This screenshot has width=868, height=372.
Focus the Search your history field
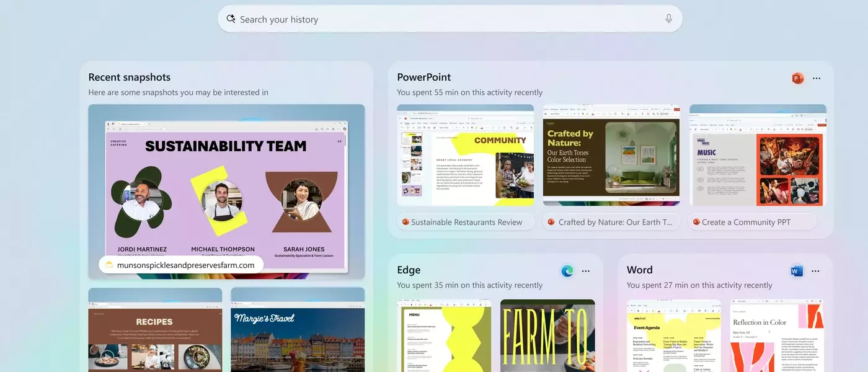pyautogui.click(x=449, y=19)
